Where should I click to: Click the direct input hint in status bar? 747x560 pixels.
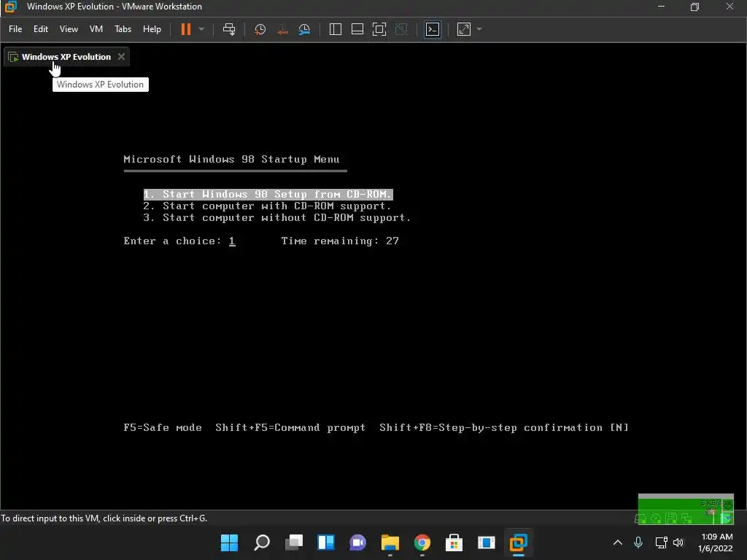[x=104, y=518]
